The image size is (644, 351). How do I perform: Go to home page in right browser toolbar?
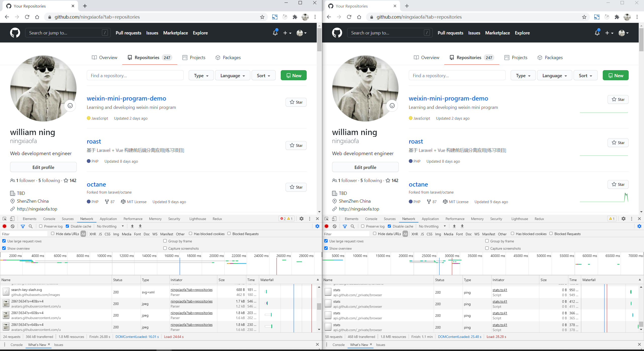pyautogui.click(x=359, y=17)
